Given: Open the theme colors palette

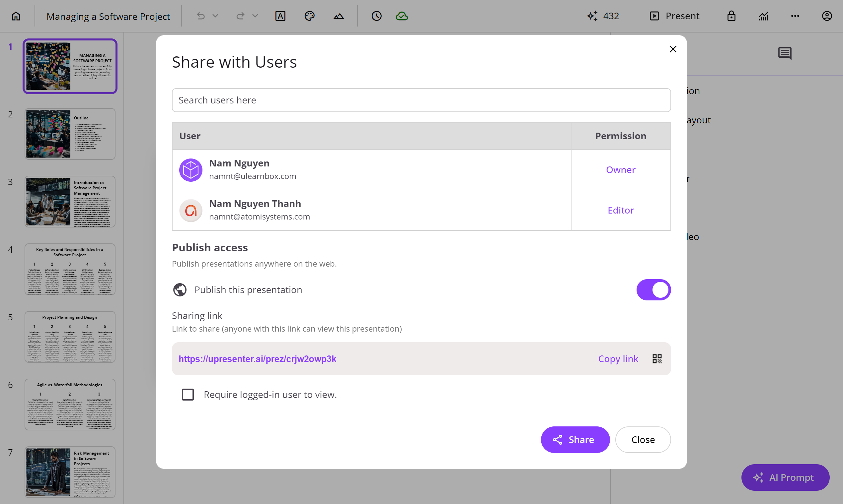Looking at the screenshot, I should (310, 16).
